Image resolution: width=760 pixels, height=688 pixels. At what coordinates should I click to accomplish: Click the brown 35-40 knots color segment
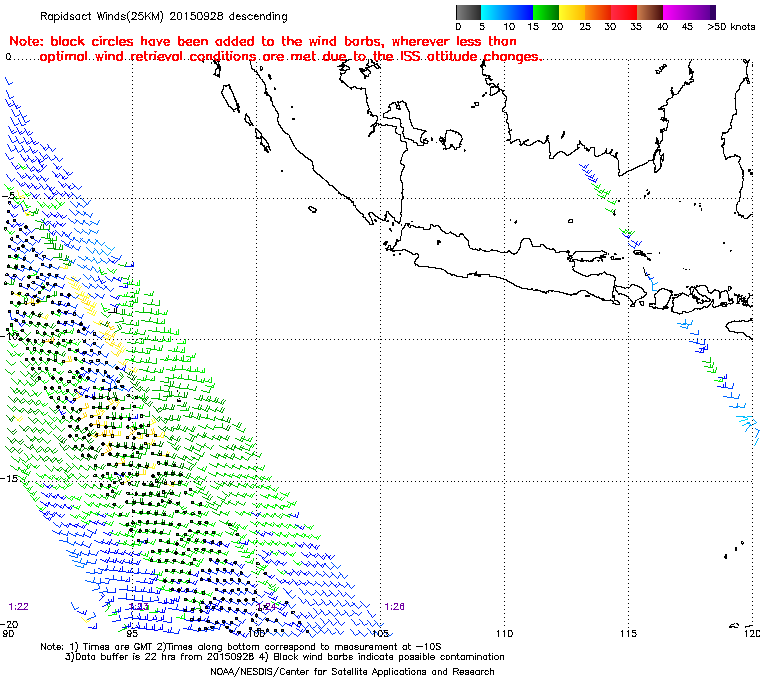point(650,12)
